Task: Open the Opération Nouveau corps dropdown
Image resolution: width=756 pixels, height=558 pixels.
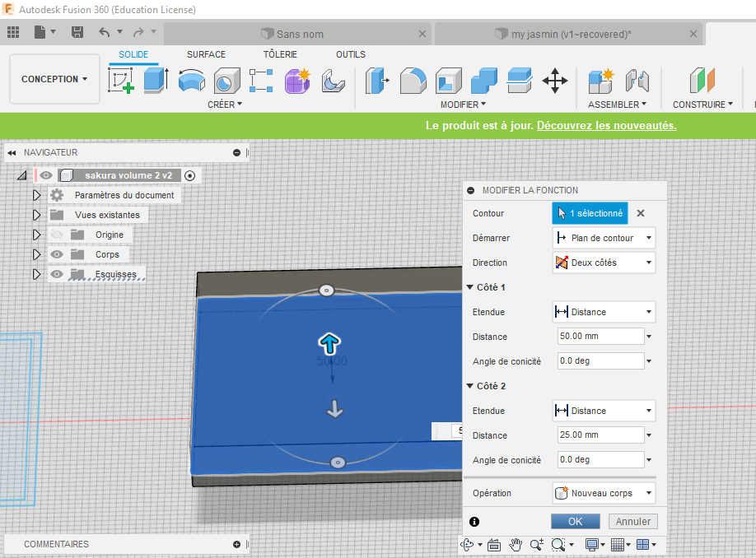Action: coord(604,493)
